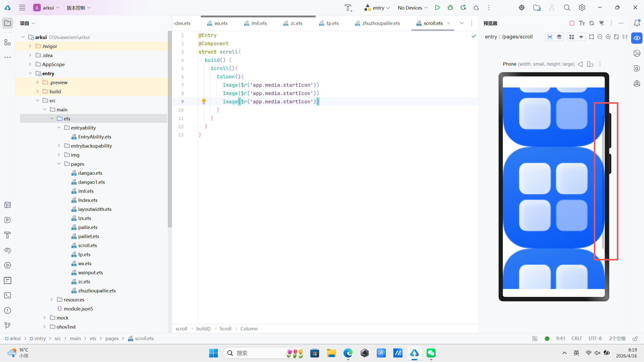Click the Debug bug icon
Screen dimensions: 644x362
450,8
